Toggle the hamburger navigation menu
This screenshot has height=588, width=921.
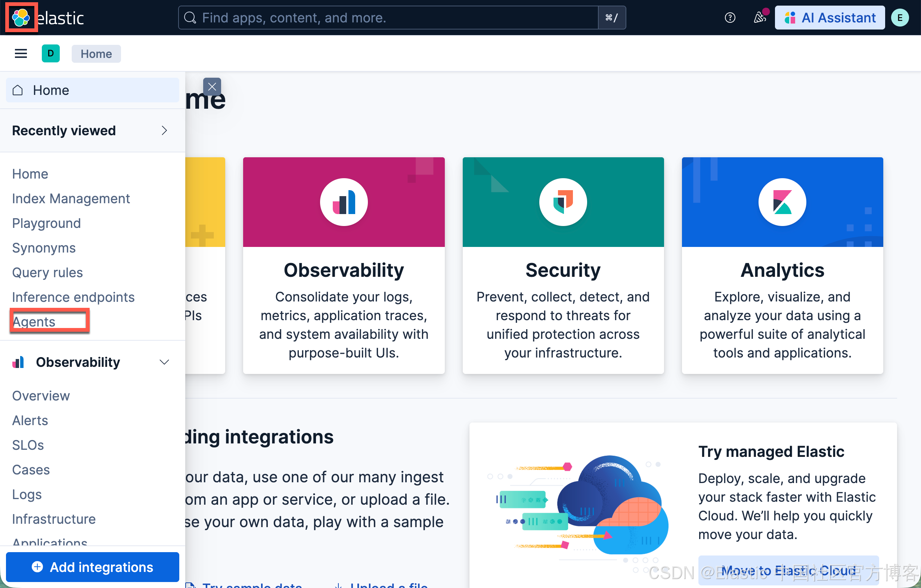click(21, 53)
